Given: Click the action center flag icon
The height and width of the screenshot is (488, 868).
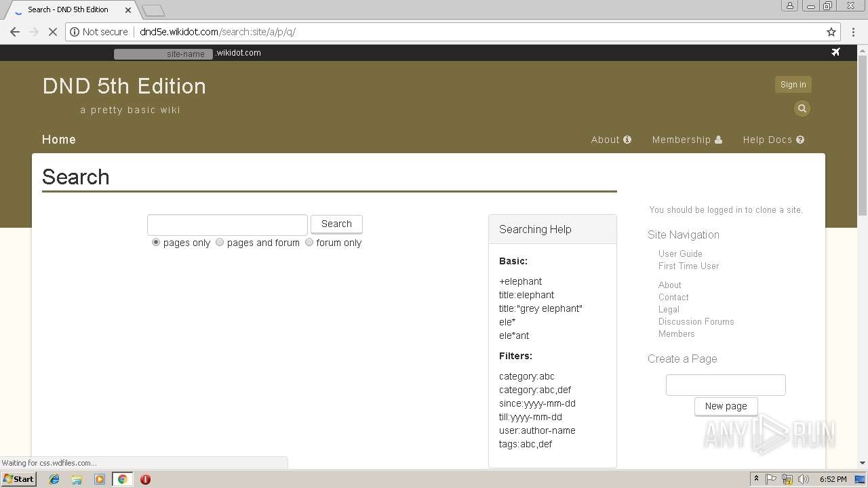Looking at the screenshot, I should click(771, 479).
